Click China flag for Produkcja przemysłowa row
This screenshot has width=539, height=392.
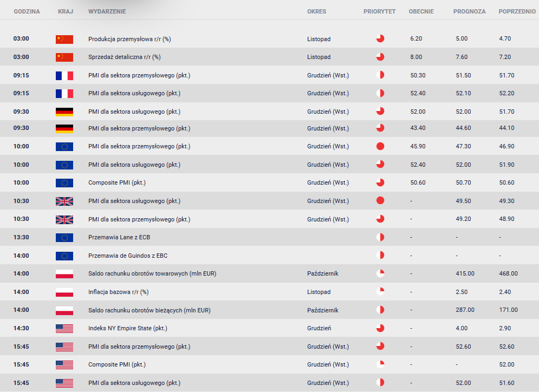pyautogui.click(x=64, y=39)
